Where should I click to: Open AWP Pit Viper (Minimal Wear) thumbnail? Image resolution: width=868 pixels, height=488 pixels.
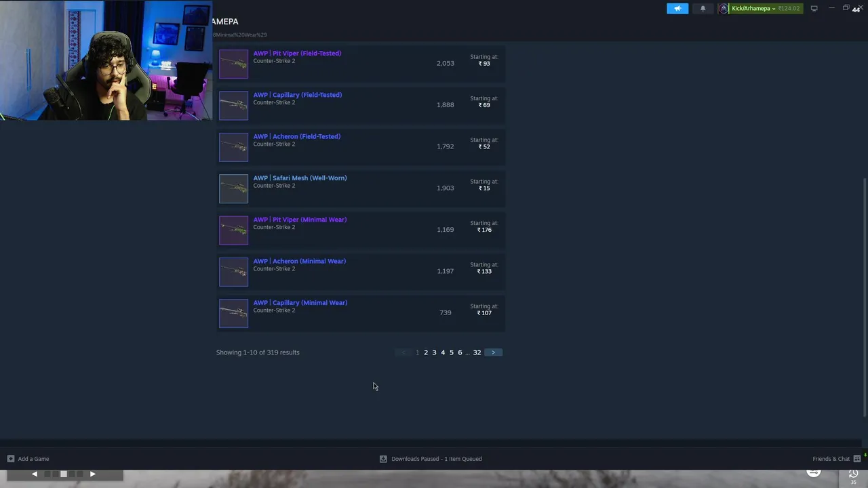coord(233,230)
